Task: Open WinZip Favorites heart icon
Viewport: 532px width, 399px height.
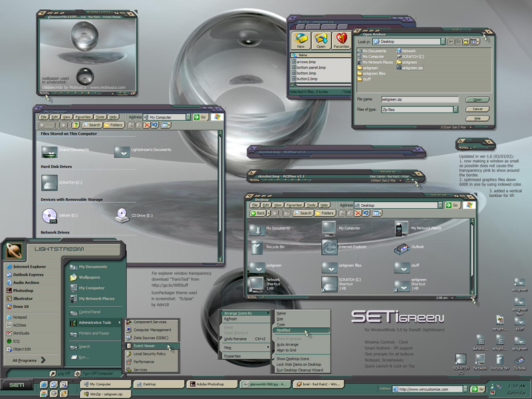Action: (341, 41)
